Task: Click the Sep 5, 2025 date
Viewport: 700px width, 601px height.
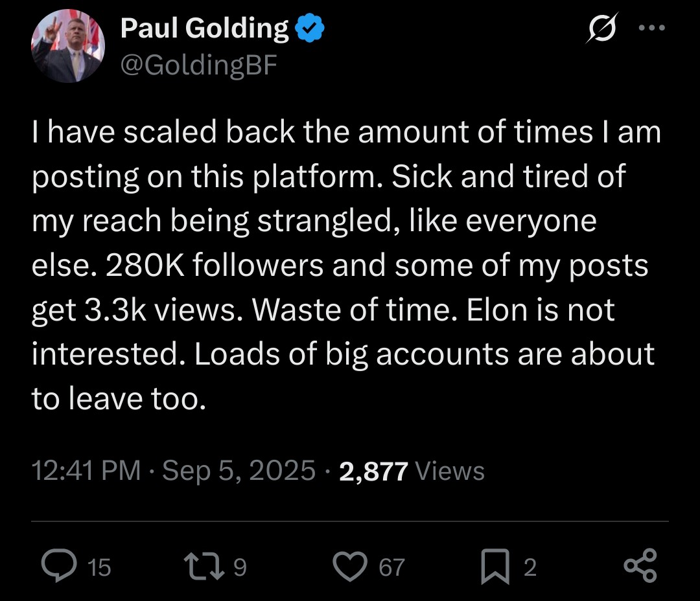Action: 239,471
